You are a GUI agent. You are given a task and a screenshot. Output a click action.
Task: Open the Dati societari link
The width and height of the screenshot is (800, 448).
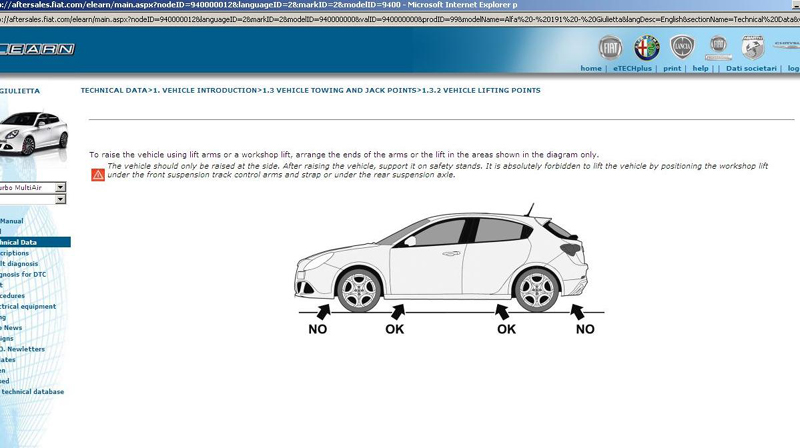tap(751, 68)
